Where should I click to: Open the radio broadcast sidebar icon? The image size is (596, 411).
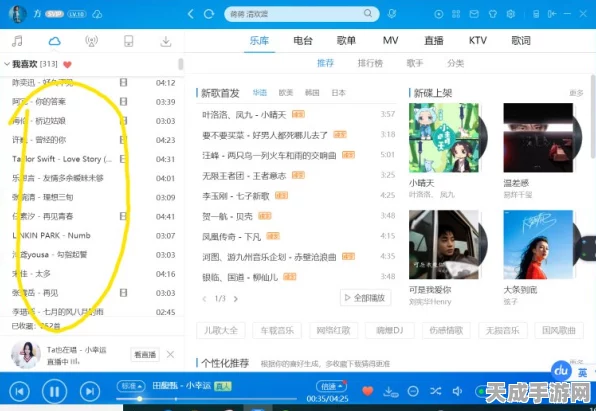pyautogui.click(x=91, y=41)
